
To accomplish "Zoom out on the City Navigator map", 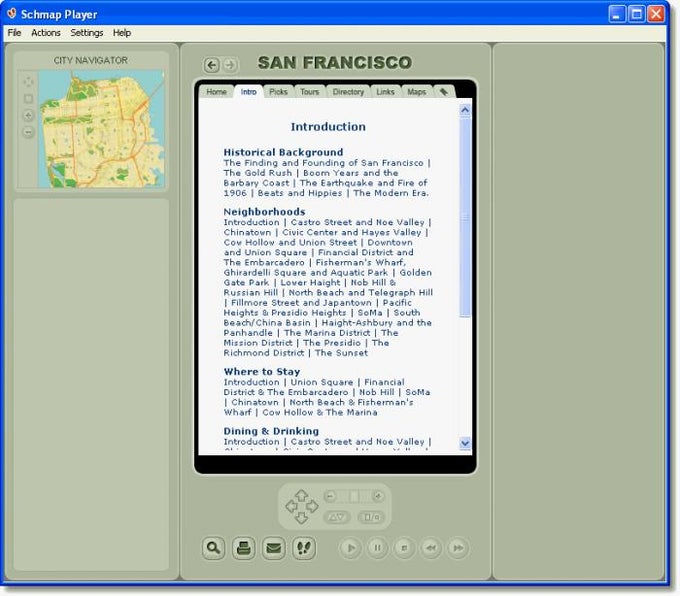I will click(x=28, y=132).
